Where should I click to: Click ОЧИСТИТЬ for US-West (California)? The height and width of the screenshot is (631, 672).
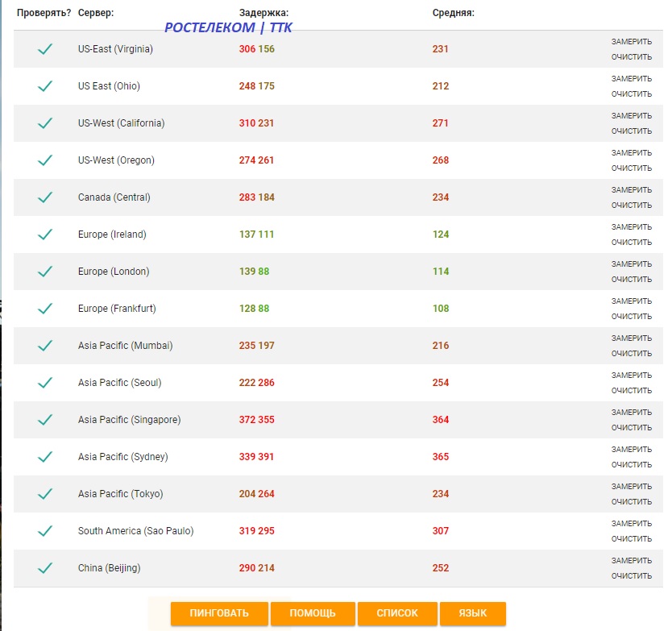coord(631,131)
